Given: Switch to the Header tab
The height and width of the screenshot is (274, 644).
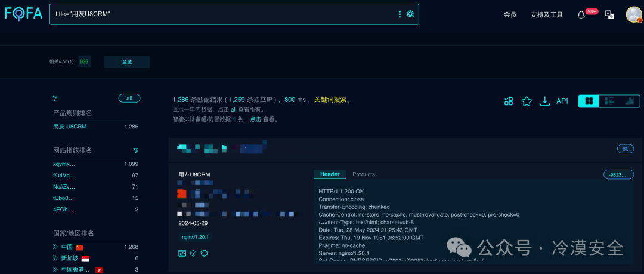Looking at the screenshot, I should pyautogui.click(x=330, y=174).
